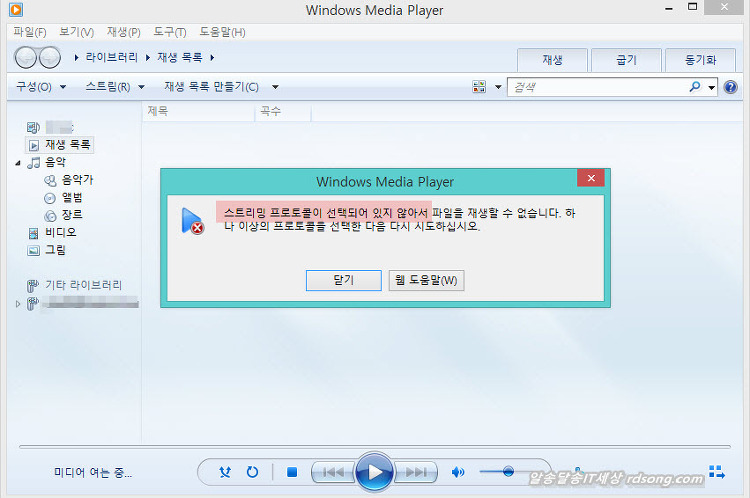Open the view options icon
Viewport: 750px width, 498px height.
pos(480,87)
